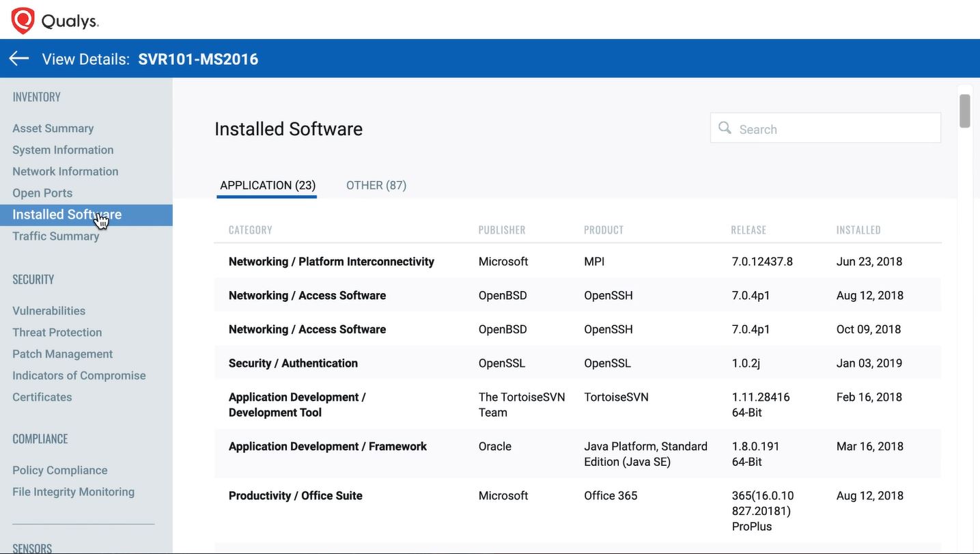This screenshot has height=554, width=980.
Task: Click the Qualys shield logo
Action: [23, 20]
